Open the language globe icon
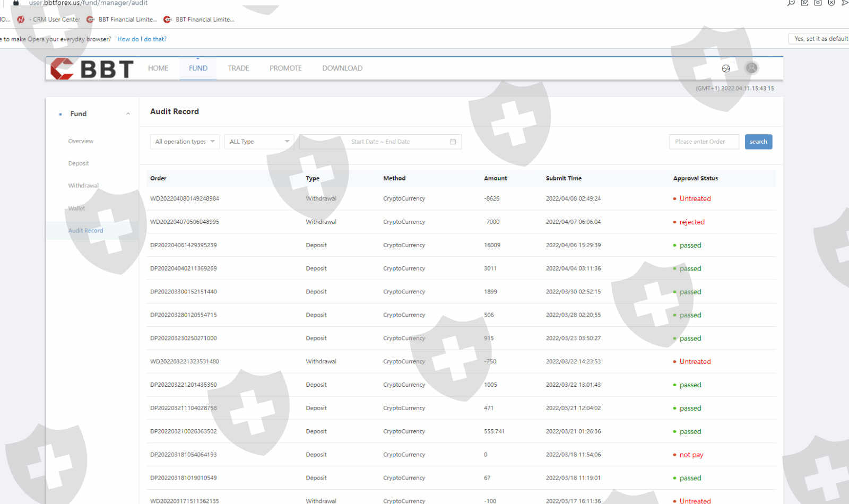Viewport: 849px width, 504px height. click(x=726, y=68)
